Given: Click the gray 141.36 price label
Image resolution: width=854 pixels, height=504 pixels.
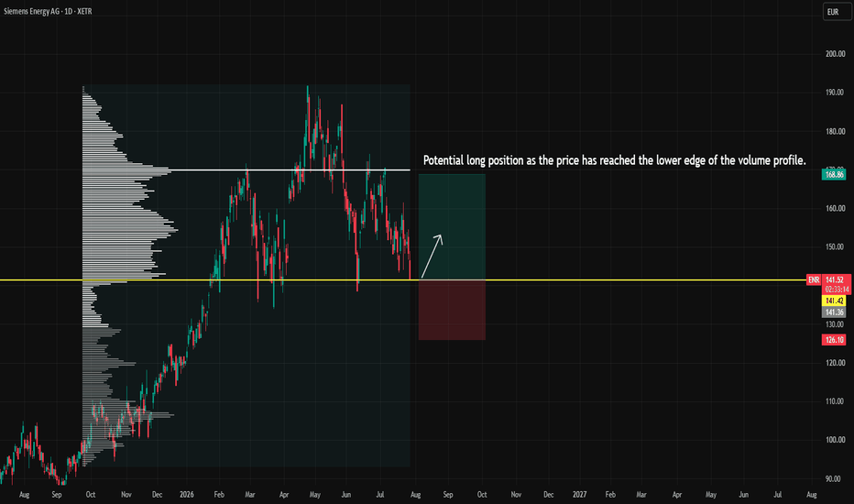Looking at the screenshot, I should [x=834, y=312].
